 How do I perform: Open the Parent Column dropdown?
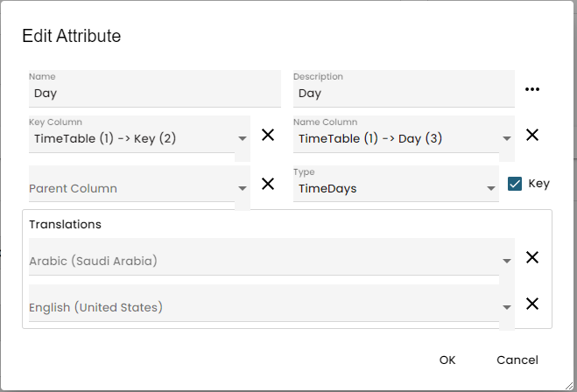[242, 188]
